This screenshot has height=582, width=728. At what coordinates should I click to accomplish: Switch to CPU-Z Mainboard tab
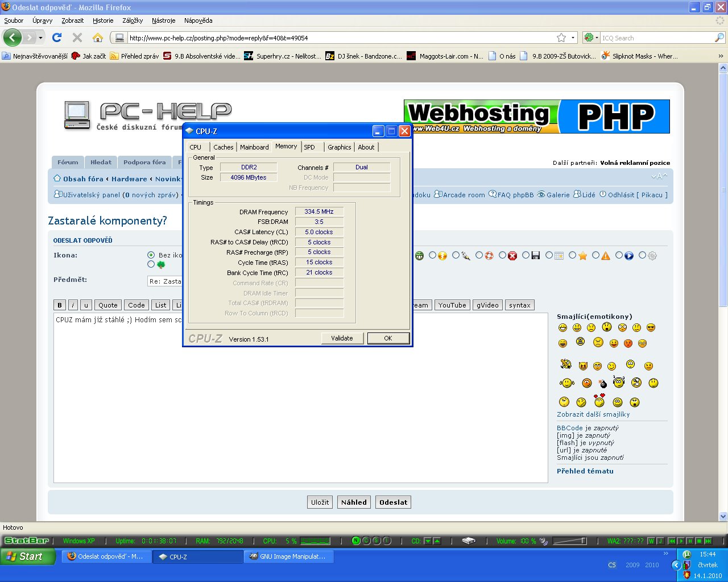[254, 147]
